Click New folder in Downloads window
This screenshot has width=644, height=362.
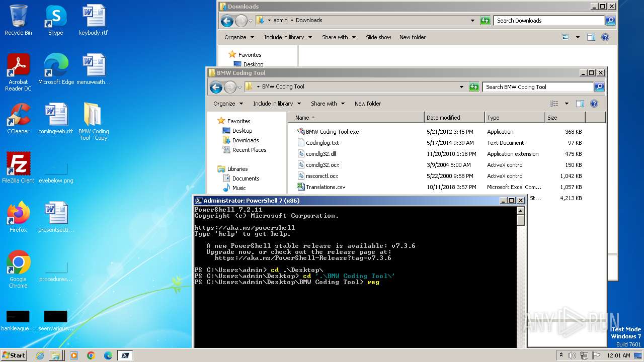(413, 37)
